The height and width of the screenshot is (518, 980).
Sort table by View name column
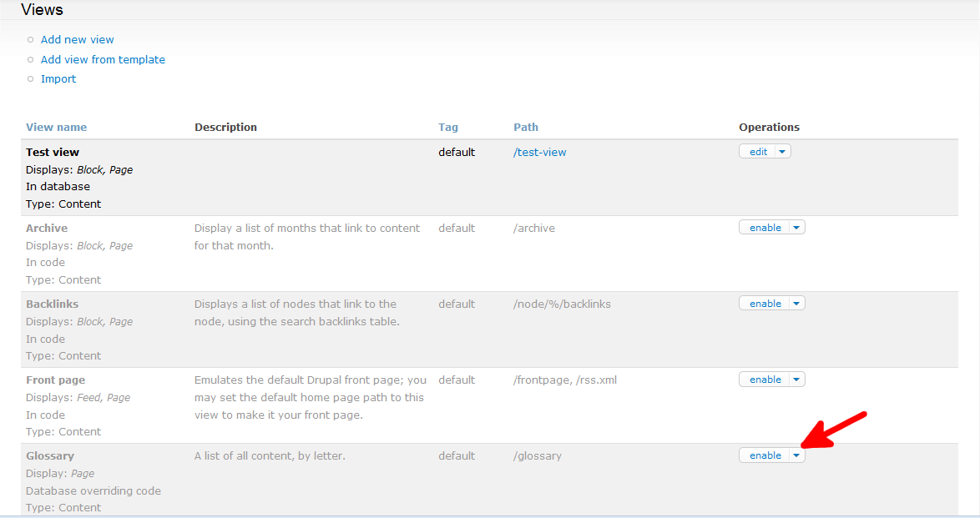pos(56,127)
